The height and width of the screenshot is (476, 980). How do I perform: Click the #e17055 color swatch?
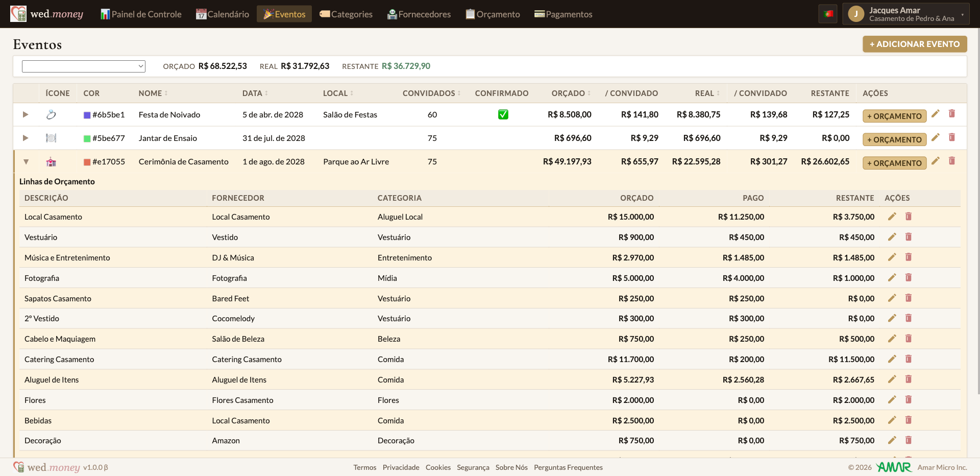tap(87, 162)
